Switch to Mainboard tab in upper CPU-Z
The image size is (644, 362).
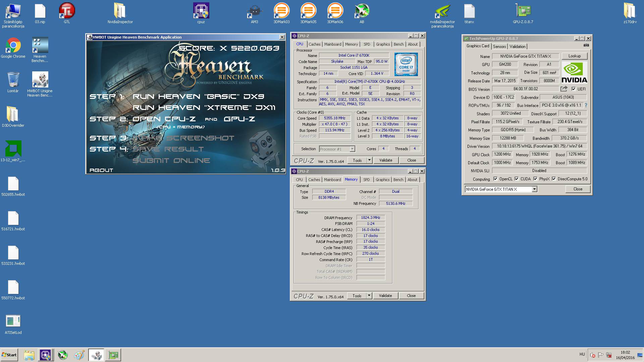pos(333,44)
